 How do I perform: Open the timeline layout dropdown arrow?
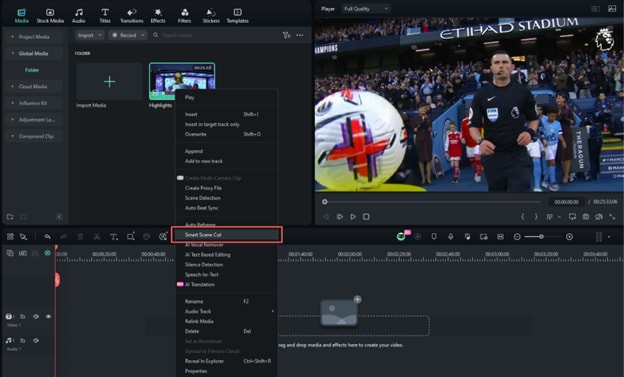click(x=609, y=237)
